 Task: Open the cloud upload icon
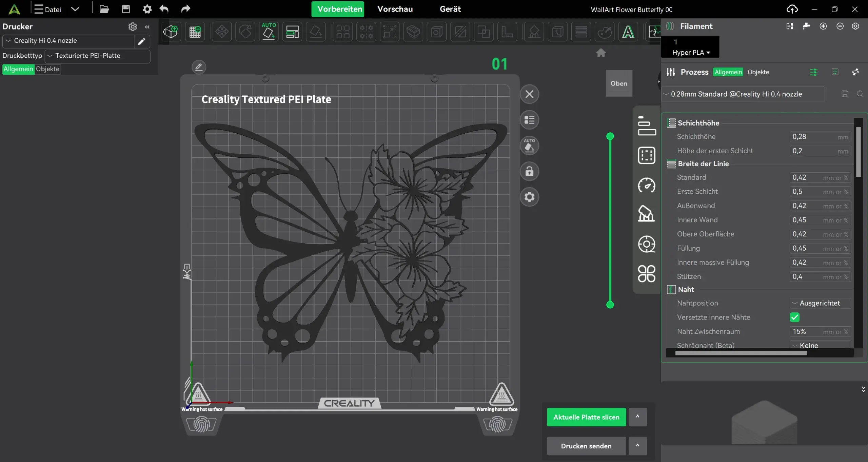[792, 9]
